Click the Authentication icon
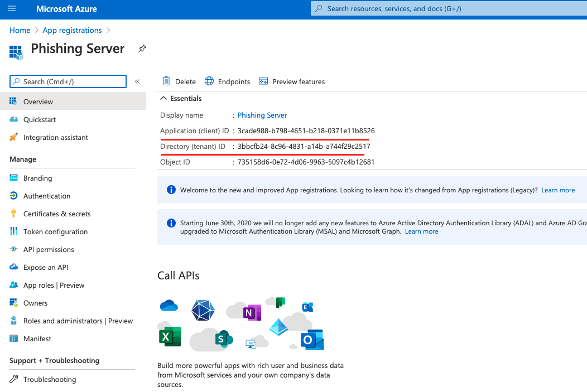The height and width of the screenshot is (392, 587). [x=13, y=195]
